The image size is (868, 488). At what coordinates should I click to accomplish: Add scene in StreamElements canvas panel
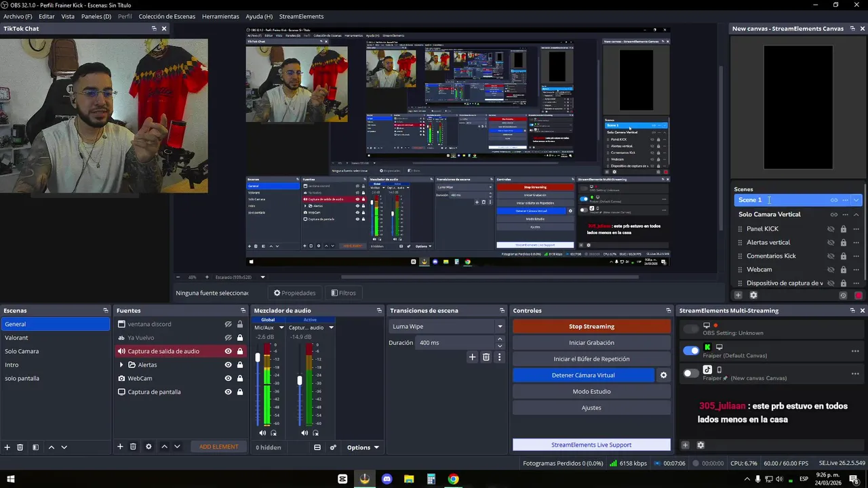pyautogui.click(x=738, y=295)
